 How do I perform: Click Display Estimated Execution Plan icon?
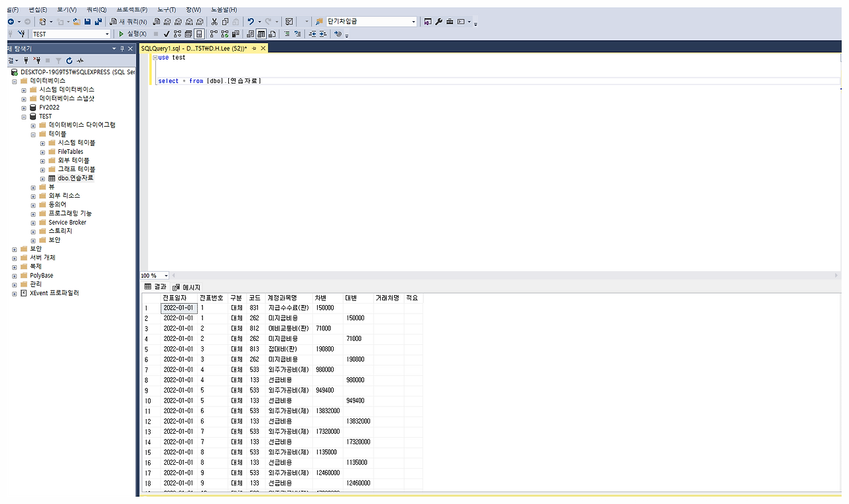click(x=177, y=34)
